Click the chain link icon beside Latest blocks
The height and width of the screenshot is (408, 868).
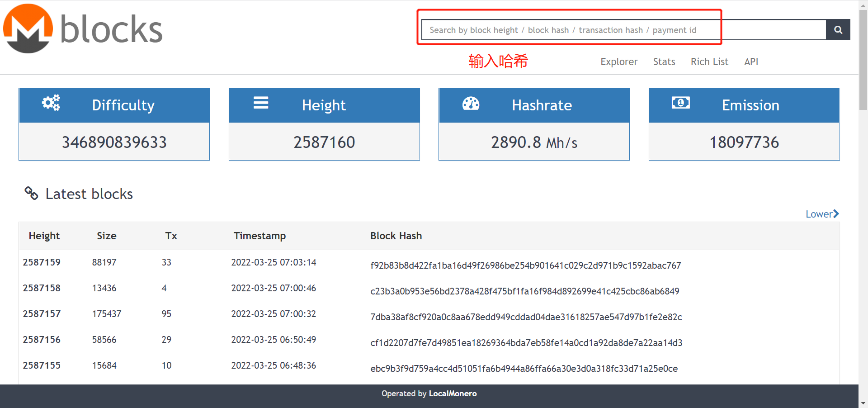[31, 193]
